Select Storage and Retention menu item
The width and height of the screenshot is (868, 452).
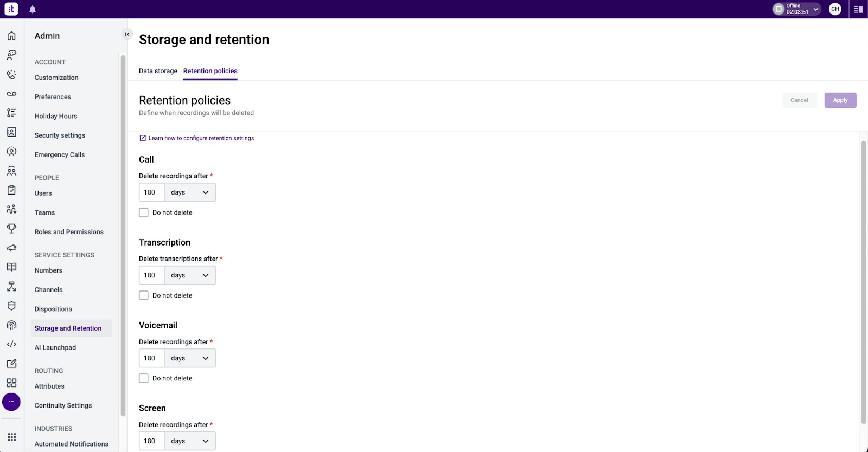coord(72,328)
